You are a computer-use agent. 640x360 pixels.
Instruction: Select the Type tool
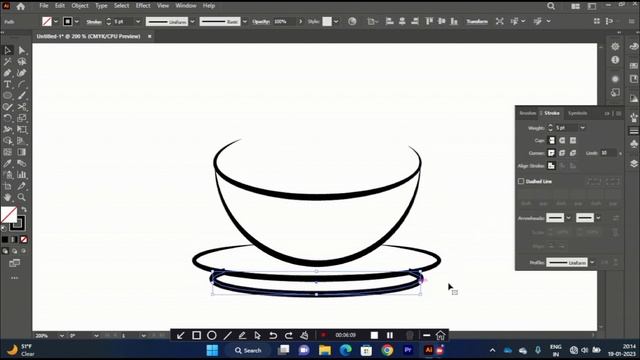(x=7, y=84)
